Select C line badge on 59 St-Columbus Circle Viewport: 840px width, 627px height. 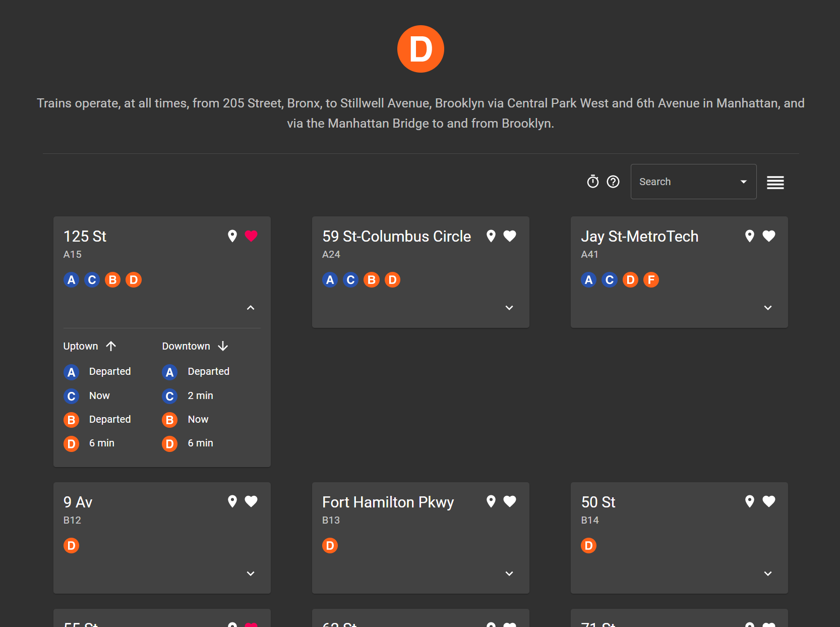pyautogui.click(x=351, y=280)
